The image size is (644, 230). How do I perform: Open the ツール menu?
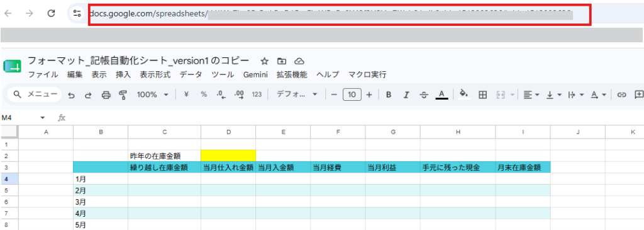(x=223, y=75)
